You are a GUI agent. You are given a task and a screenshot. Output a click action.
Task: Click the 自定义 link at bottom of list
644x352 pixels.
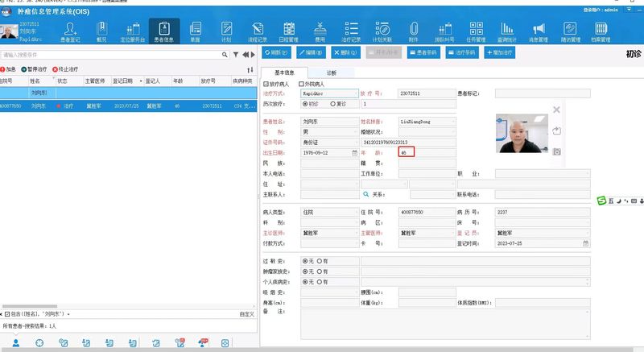(x=247, y=314)
